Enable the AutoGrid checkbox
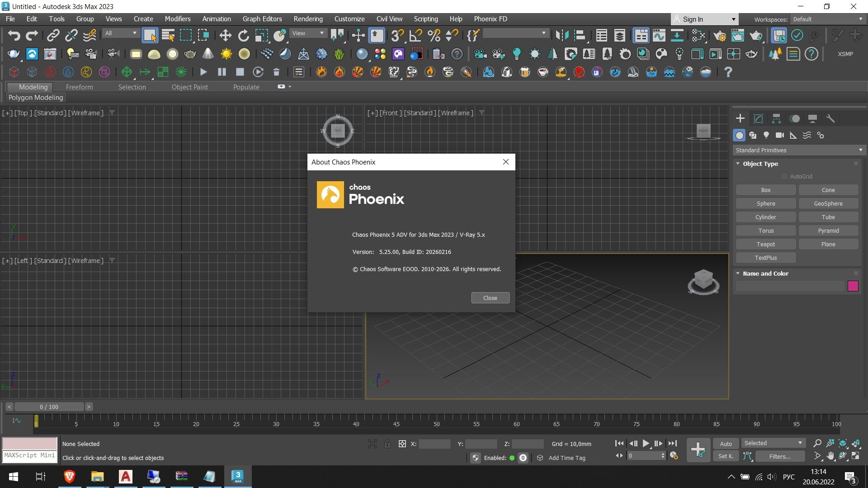Image resolution: width=868 pixels, height=488 pixels. [784, 176]
